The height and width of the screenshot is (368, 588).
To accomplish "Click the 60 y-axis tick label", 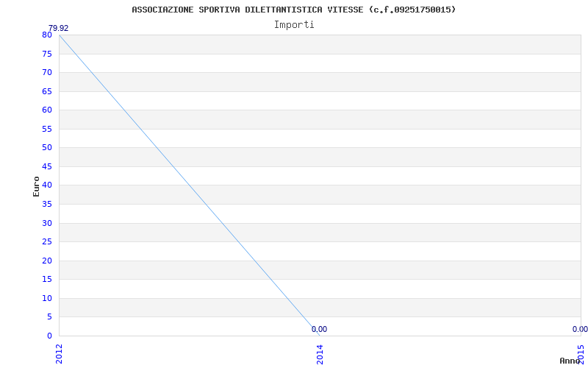I will pos(47,110).
